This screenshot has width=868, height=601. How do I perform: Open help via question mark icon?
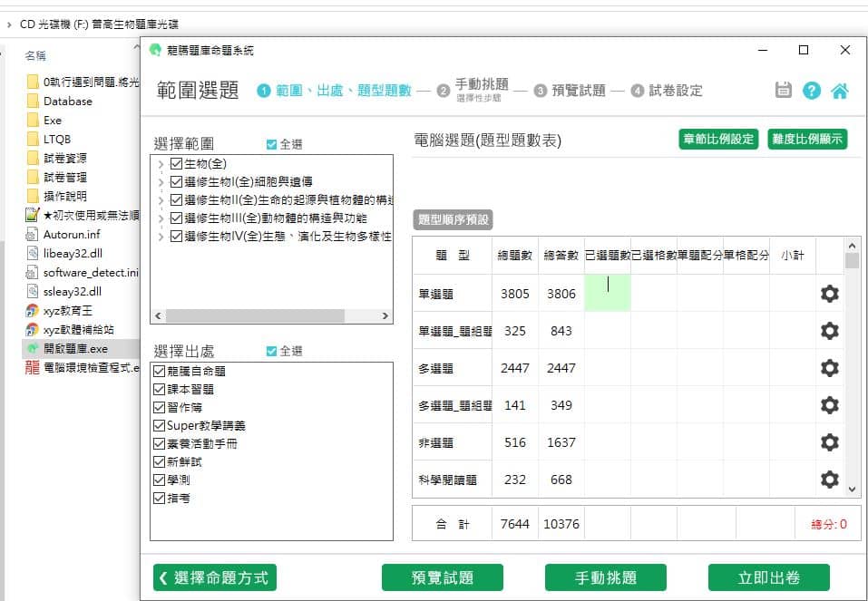coord(812,90)
